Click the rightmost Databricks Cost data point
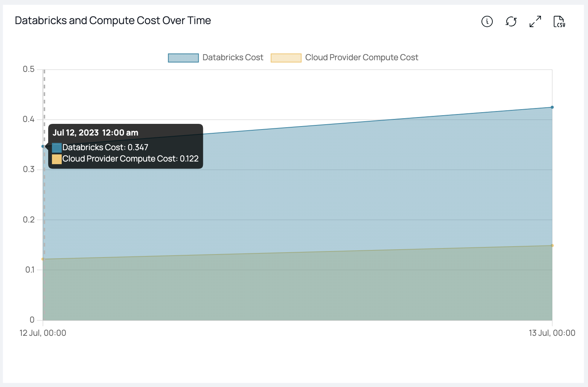The height and width of the screenshot is (387, 588). click(x=552, y=107)
